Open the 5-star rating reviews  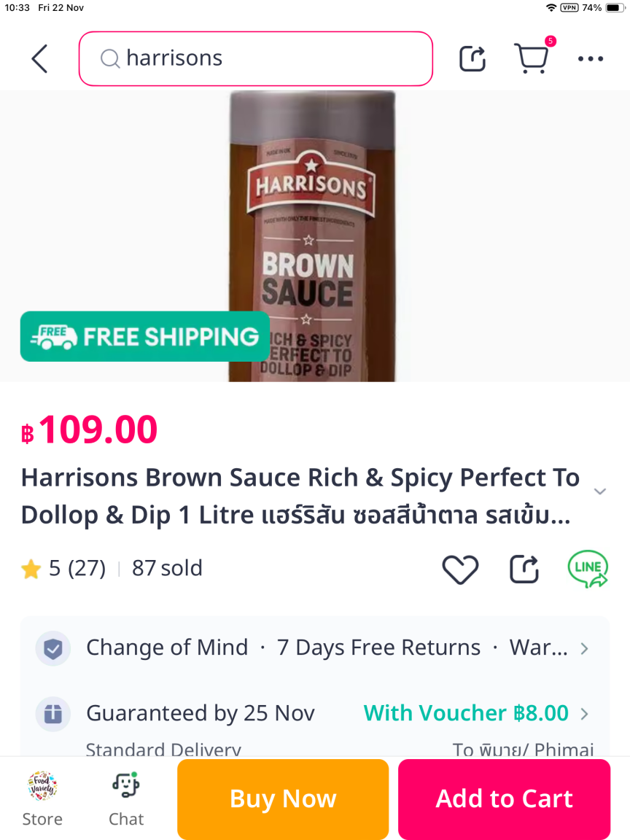64,569
